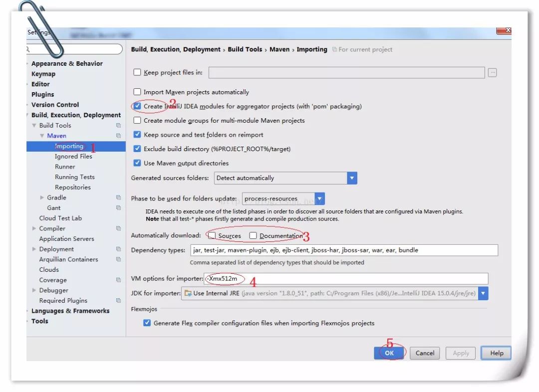Viewport: 539px width, 392px height.
Task: Open Application Servers settings
Action: (x=67, y=239)
